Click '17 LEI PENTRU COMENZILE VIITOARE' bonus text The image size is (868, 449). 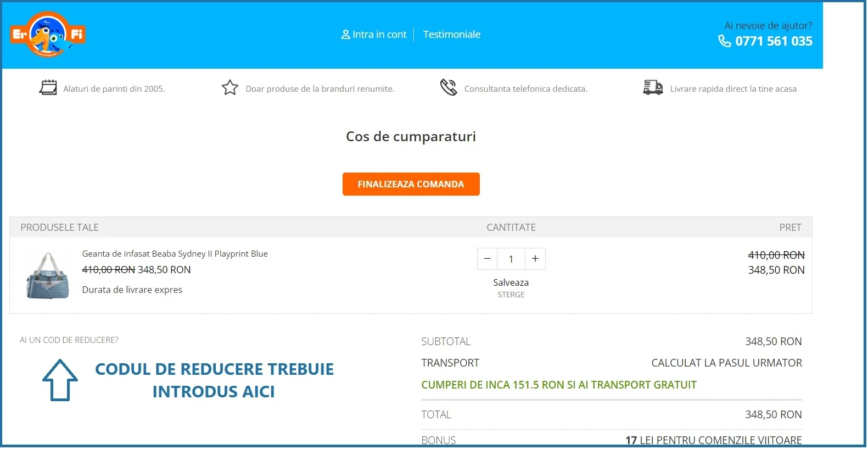tap(713, 440)
